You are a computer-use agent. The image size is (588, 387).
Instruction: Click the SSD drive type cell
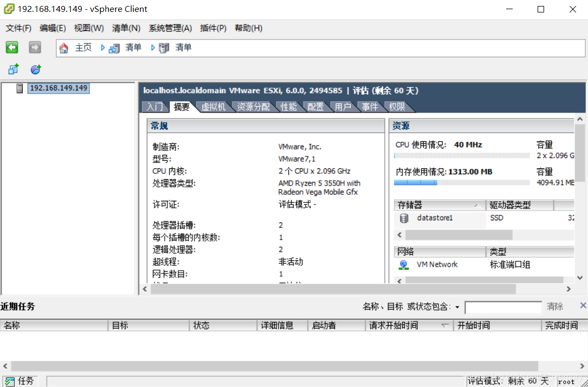point(496,218)
